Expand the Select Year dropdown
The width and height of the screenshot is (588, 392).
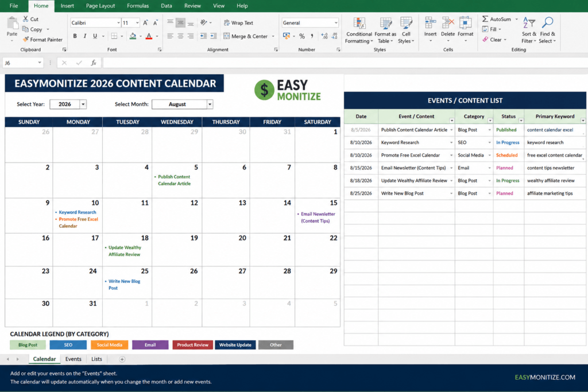83,104
